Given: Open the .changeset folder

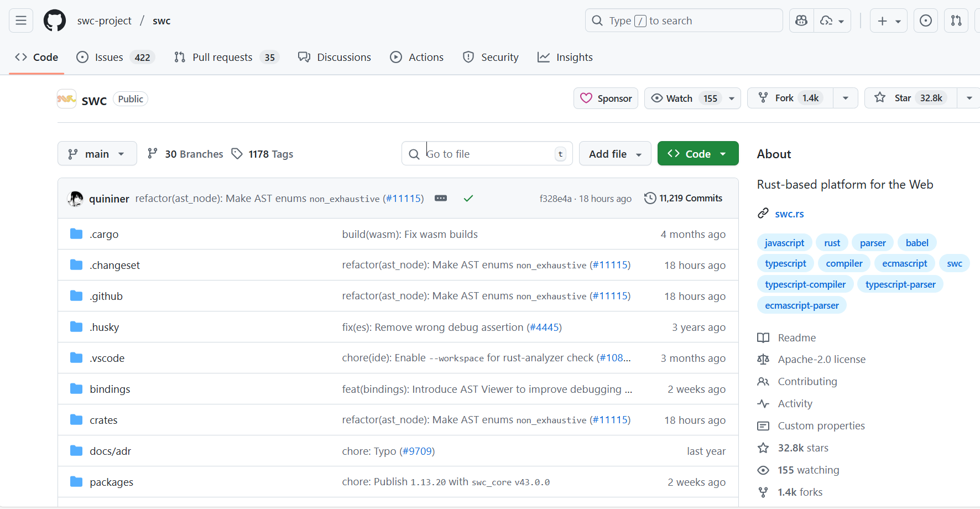Looking at the screenshot, I should (114, 265).
